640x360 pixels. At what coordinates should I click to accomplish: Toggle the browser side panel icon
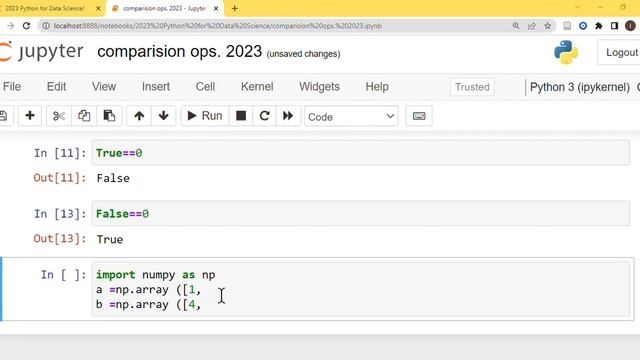(x=614, y=26)
